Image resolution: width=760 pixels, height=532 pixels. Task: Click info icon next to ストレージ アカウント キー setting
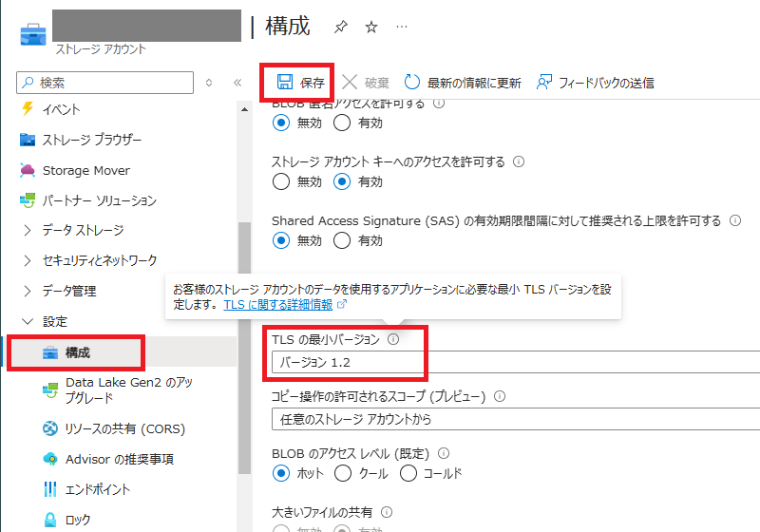pos(519,161)
